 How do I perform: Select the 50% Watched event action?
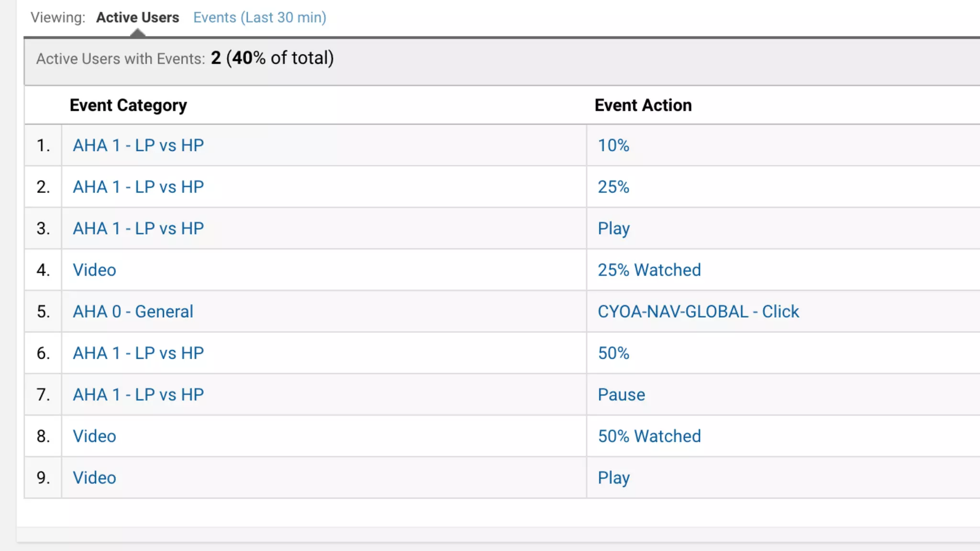(649, 437)
